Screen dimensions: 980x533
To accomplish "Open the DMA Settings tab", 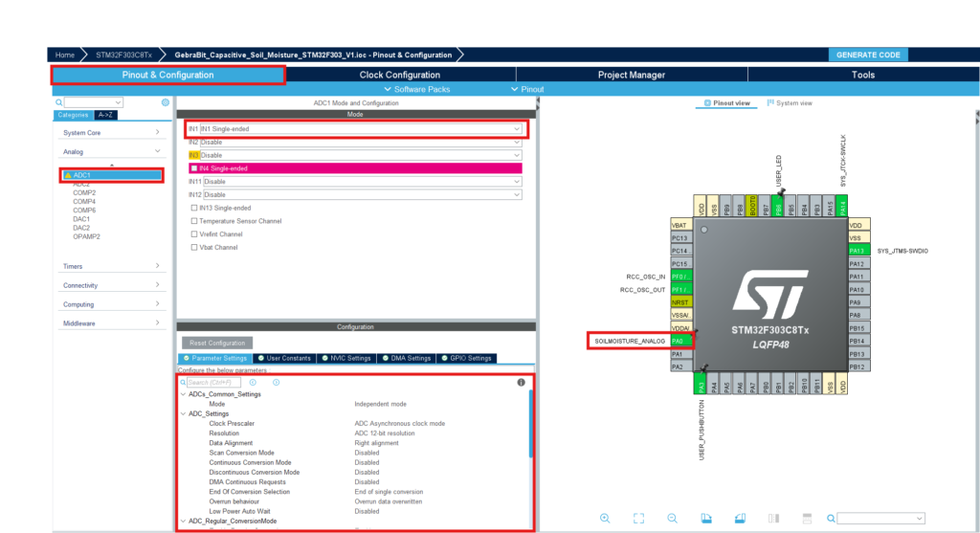I will pos(406,359).
